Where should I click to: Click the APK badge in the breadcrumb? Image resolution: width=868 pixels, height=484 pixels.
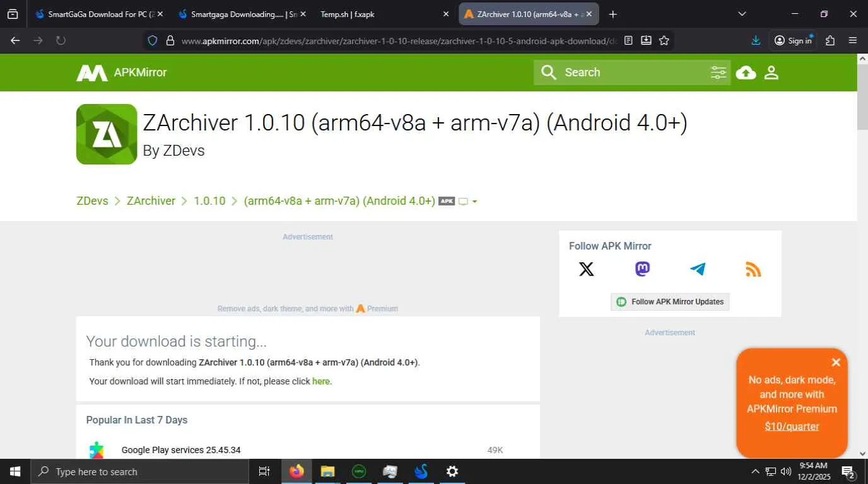pos(447,201)
